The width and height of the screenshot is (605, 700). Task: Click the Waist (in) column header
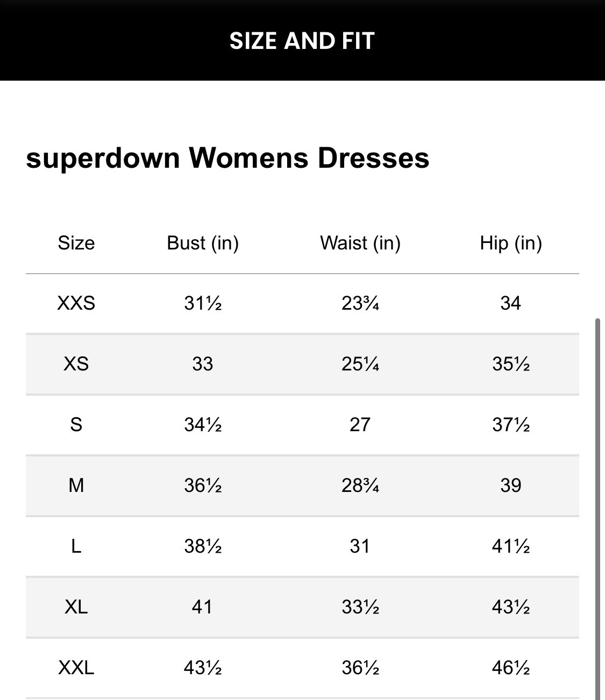[360, 243]
